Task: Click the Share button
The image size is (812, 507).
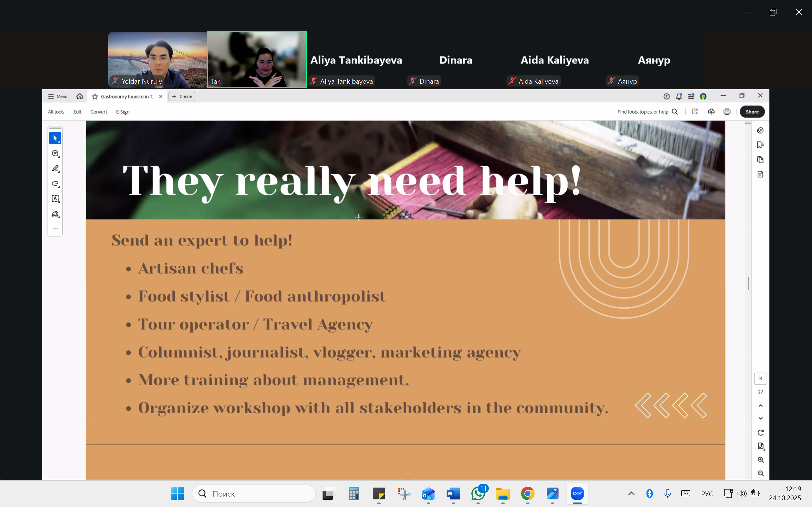Action: [752, 112]
